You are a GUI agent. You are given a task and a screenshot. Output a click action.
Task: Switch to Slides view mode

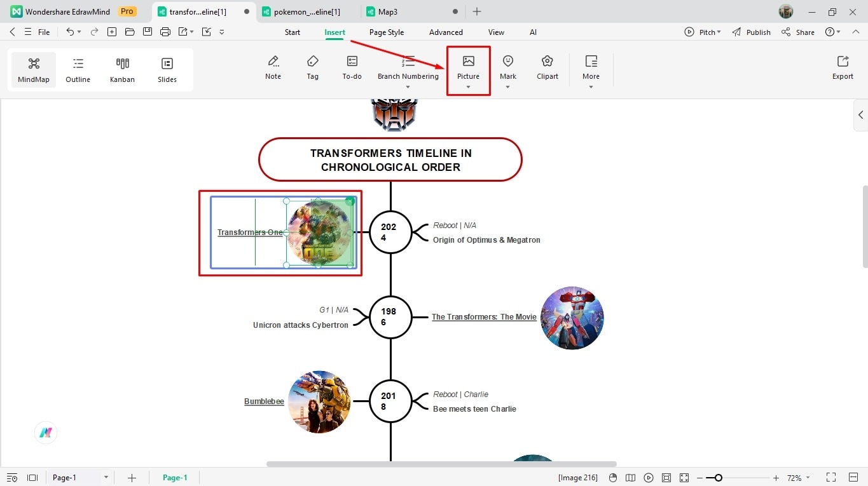click(x=167, y=70)
